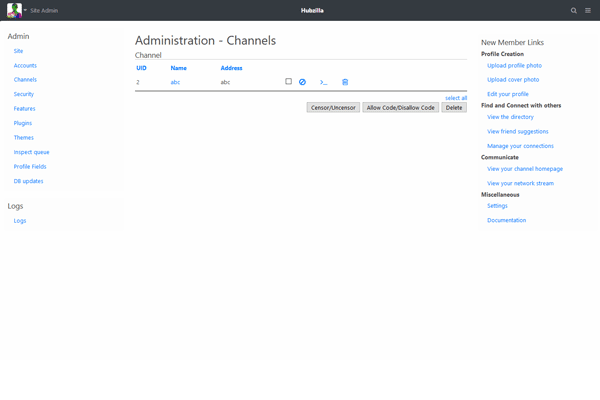Viewport: 600px width, 400px height.
Task: Click the select all link
Action: coord(456,97)
